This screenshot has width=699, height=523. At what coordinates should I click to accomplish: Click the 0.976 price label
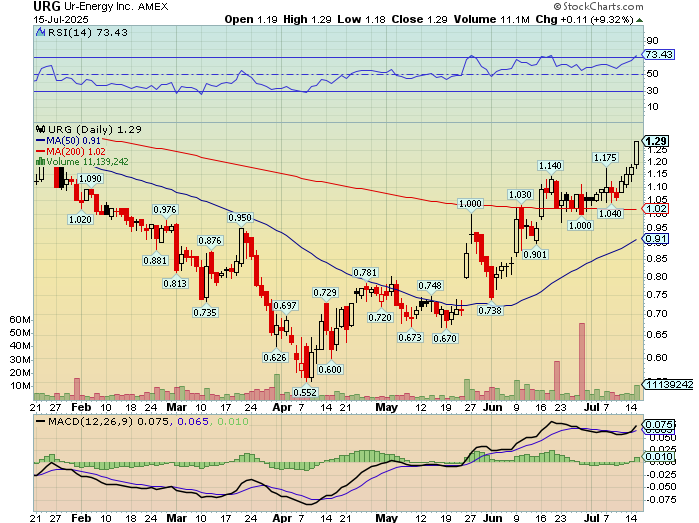tap(165, 209)
